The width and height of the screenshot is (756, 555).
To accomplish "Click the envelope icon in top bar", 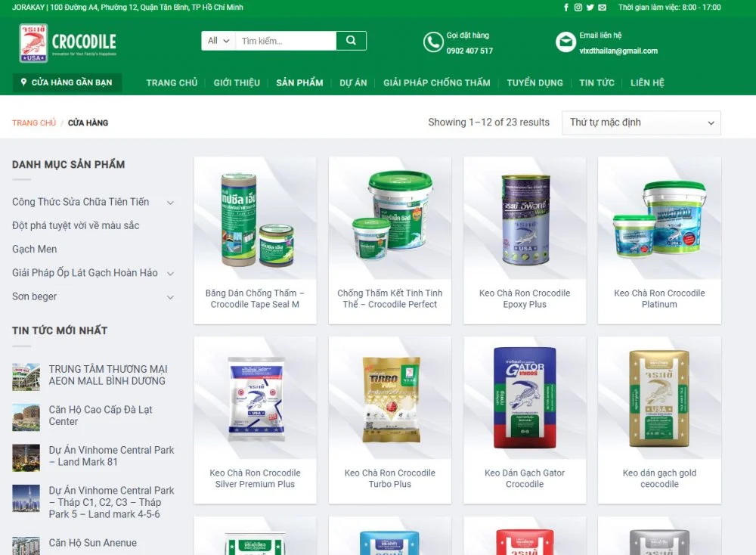I will [603, 8].
